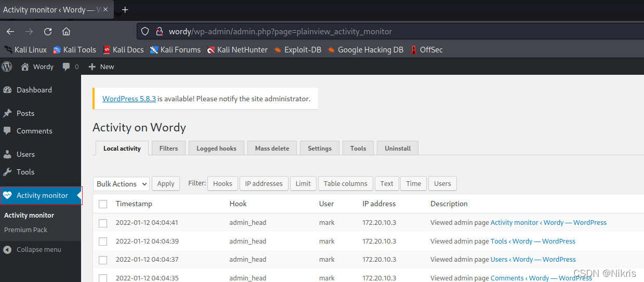Click the Description column header
This screenshot has width=644, height=282.
coord(449,204)
